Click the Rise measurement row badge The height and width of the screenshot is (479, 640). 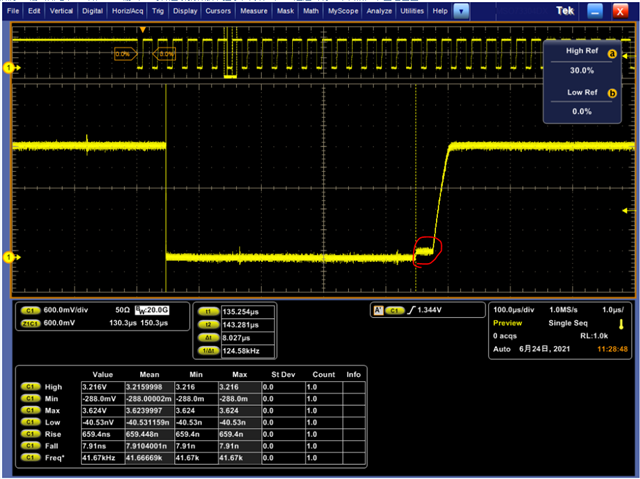point(32,436)
